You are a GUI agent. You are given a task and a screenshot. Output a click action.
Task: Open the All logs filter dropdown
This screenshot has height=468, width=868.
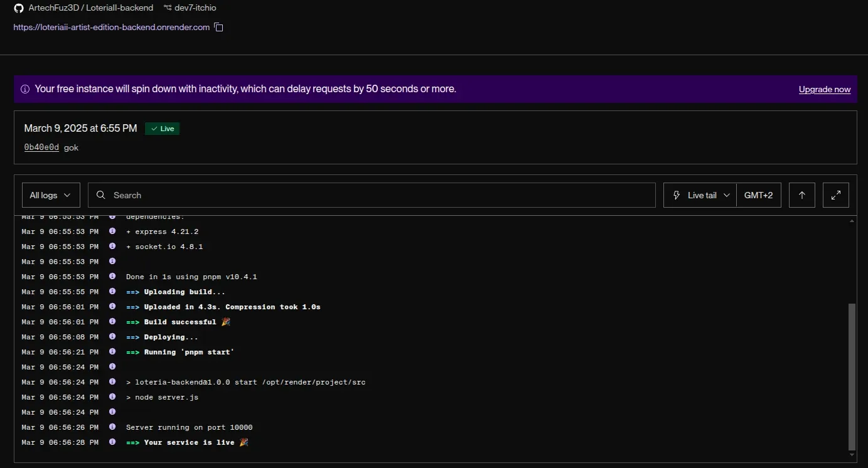click(51, 195)
